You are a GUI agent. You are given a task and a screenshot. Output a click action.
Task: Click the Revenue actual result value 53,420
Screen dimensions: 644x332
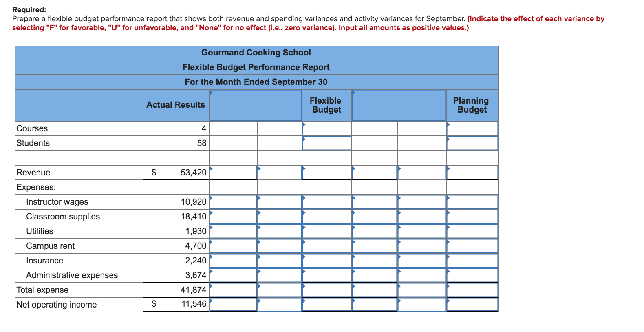tap(193, 173)
